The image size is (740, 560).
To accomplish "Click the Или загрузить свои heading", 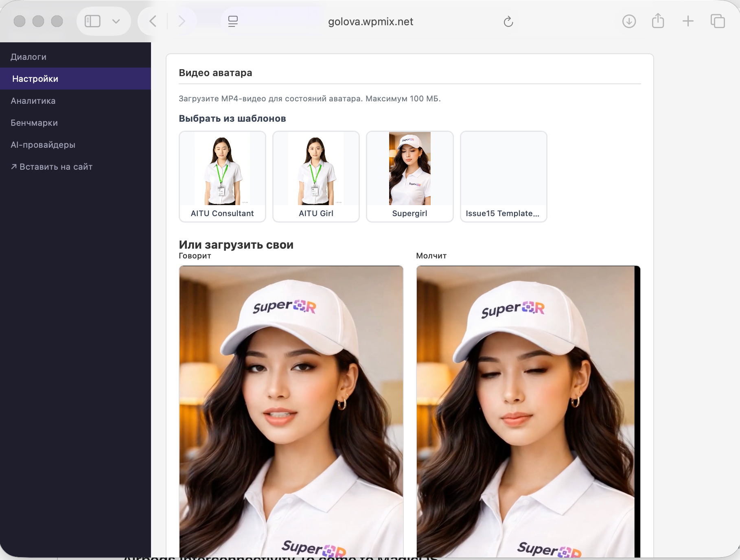I will pos(236,245).
